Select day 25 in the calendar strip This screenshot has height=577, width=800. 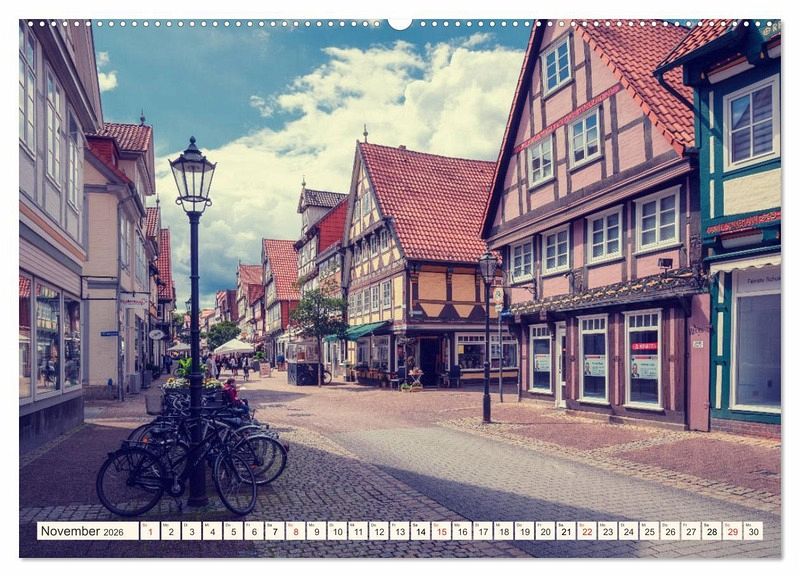[x=649, y=531]
